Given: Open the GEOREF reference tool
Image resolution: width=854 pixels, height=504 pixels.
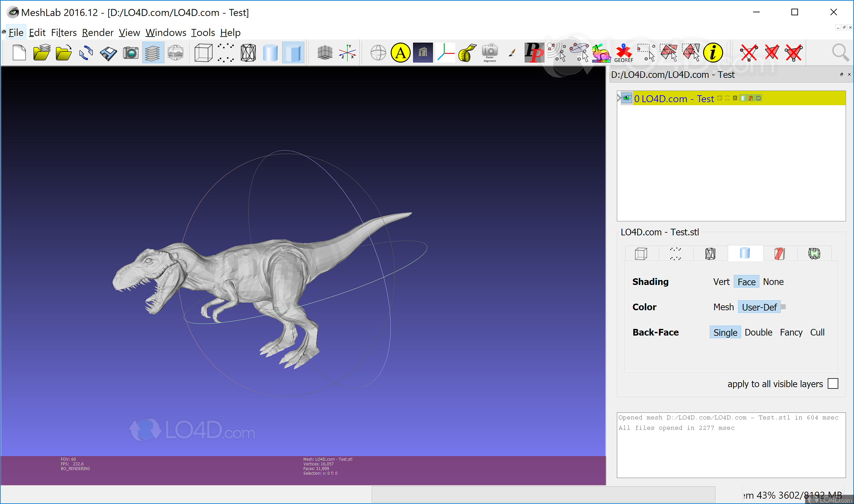Looking at the screenshot, I should [624, 53].
